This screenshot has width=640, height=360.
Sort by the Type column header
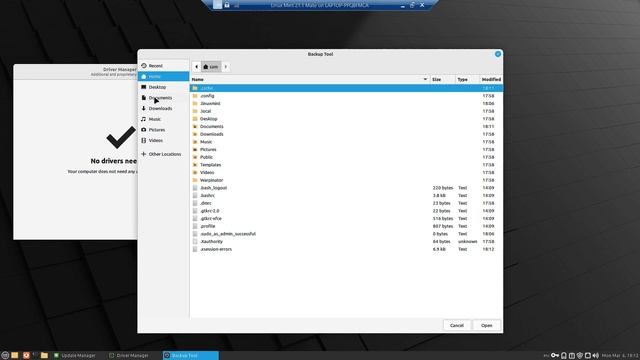click(x=467, y=79)
